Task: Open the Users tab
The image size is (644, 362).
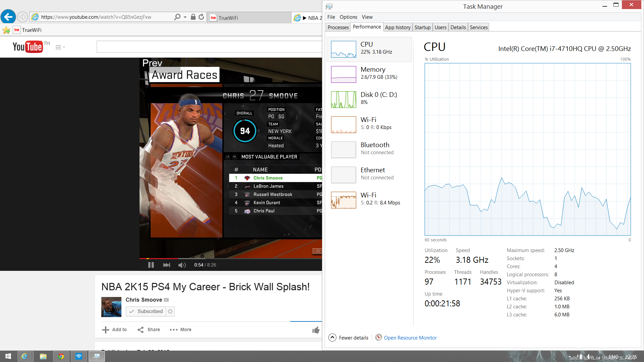Action: point(440,27)
